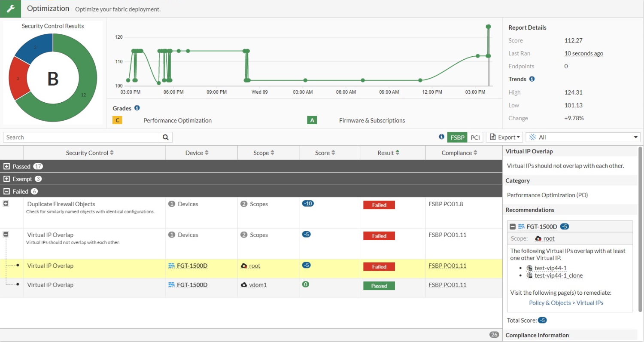Screen dimensions: 644x342
Task: Expand the Duplicate Firewall Objects row
Action: (6, 204)
